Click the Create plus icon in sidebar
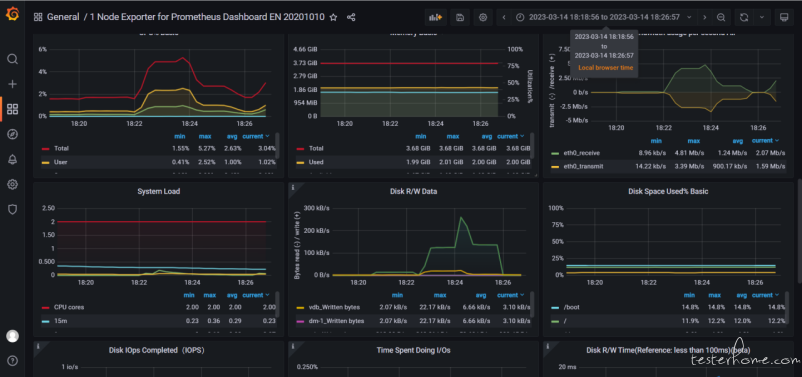This screenshot has width=802, height=377. click(12, 84)
